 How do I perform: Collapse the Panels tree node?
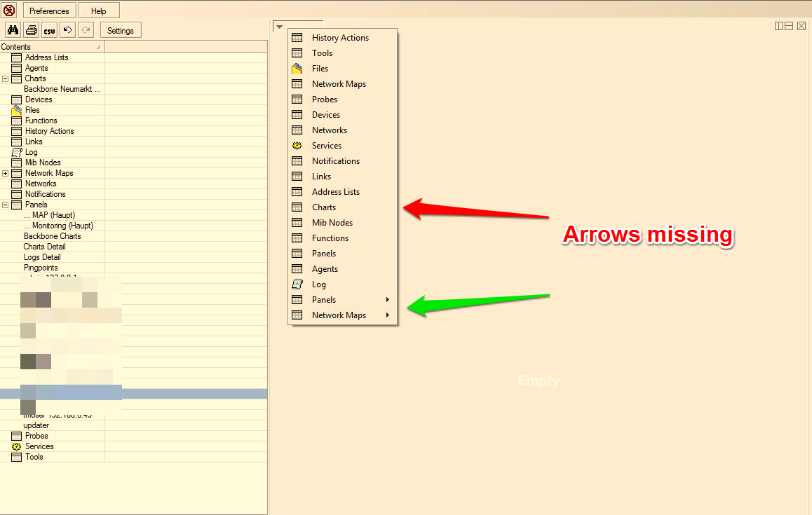point(5,205)
